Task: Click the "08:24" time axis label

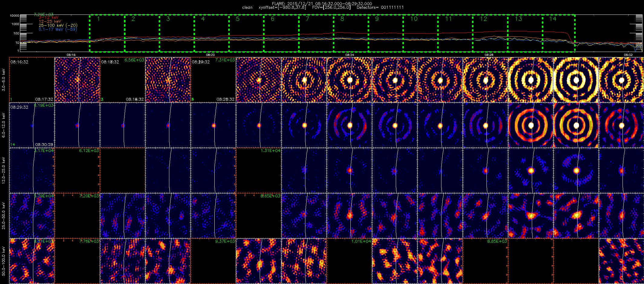Action: [350, 55]
